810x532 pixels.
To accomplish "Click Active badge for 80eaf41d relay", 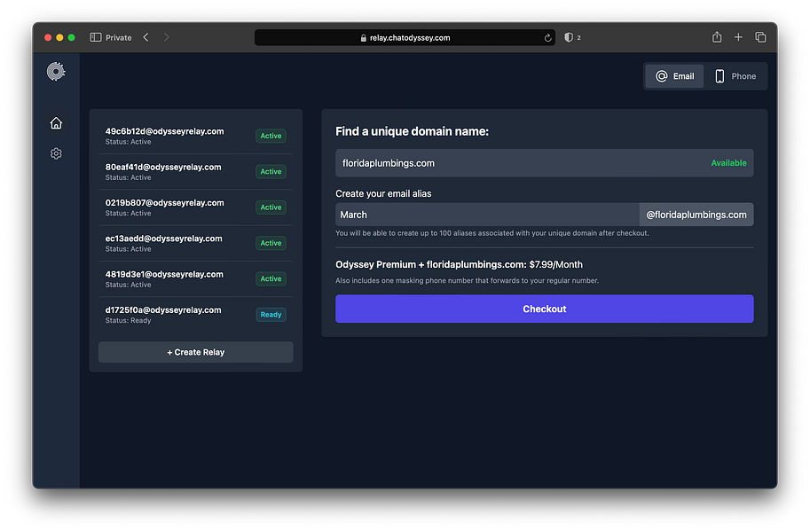I will (x=271, y=171).
